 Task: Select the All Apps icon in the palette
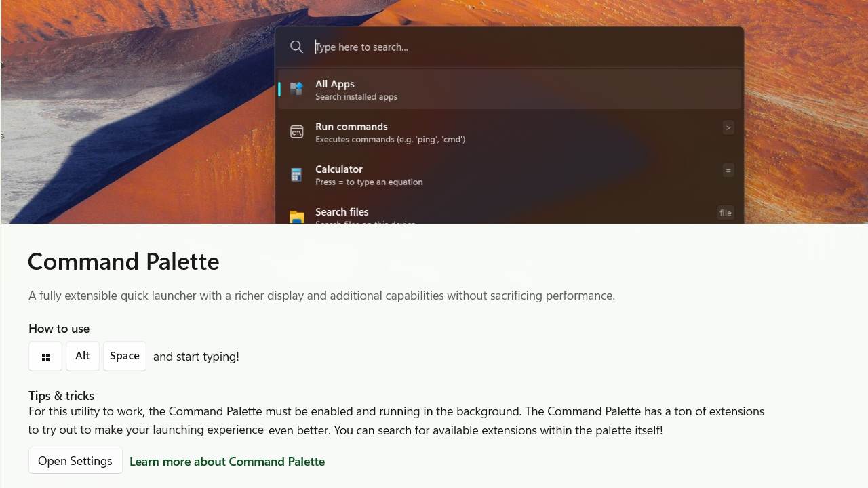coord(296,89)
